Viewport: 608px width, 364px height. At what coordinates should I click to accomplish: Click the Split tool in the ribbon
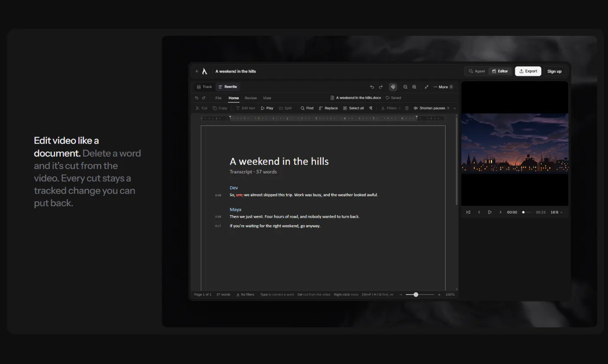click(285, 108)
